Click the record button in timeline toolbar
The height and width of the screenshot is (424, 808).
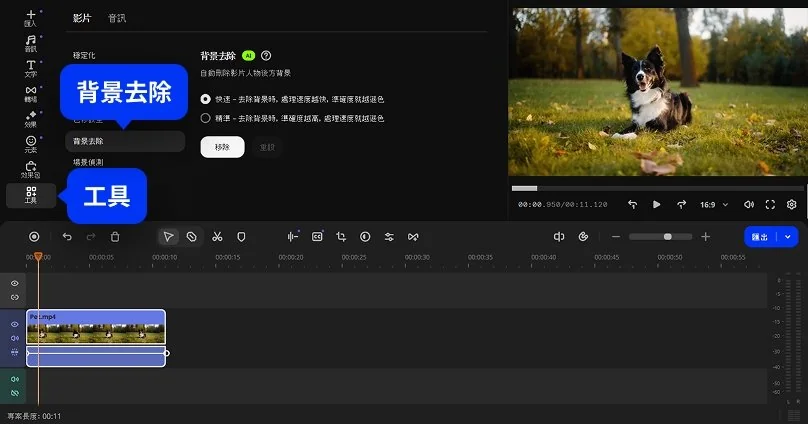(x=34, y=237)
